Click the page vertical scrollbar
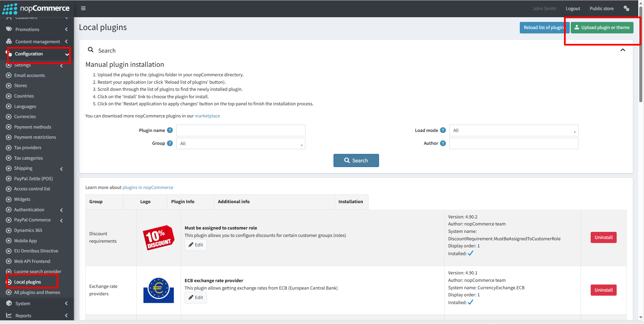This screenshot has height=324, width=644. (641, 54)
